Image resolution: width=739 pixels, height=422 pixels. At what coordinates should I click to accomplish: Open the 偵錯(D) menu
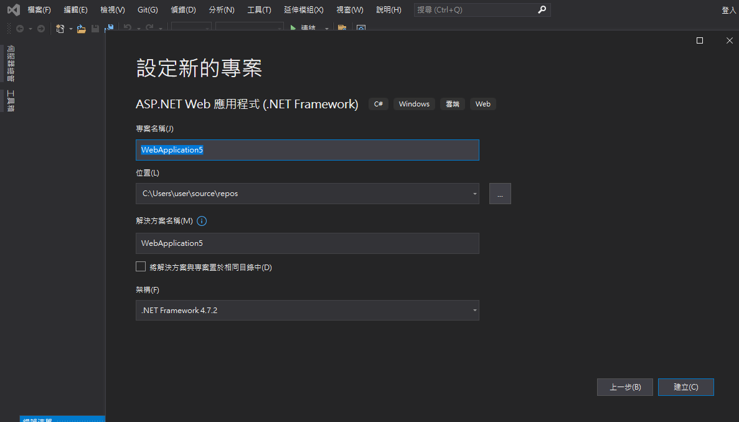coord(183,9)
